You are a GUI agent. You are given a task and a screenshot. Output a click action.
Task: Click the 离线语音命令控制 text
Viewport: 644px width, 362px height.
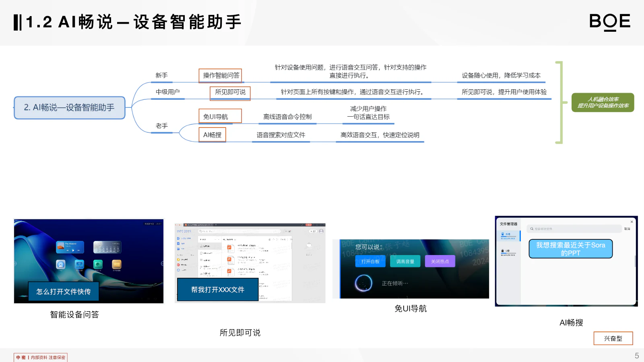click(x=287, y=117)
